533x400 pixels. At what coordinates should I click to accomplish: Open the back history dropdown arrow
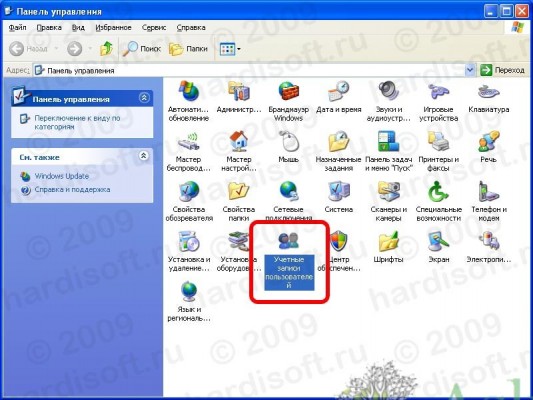(x=56, y=49)
